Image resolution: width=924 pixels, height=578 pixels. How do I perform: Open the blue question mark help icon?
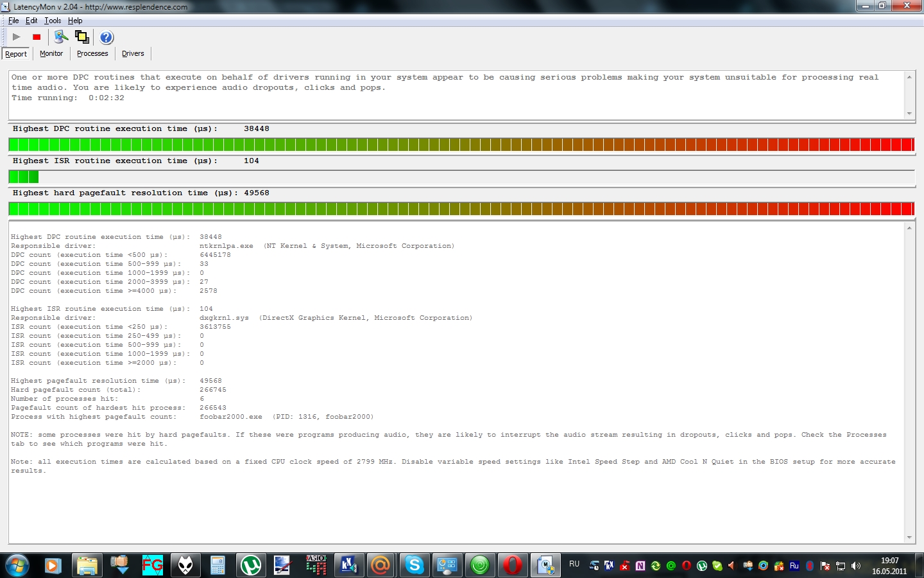[107, 37]
